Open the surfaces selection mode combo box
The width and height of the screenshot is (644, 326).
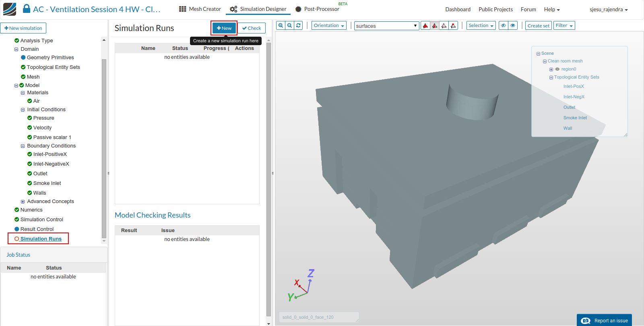point(386,26)
